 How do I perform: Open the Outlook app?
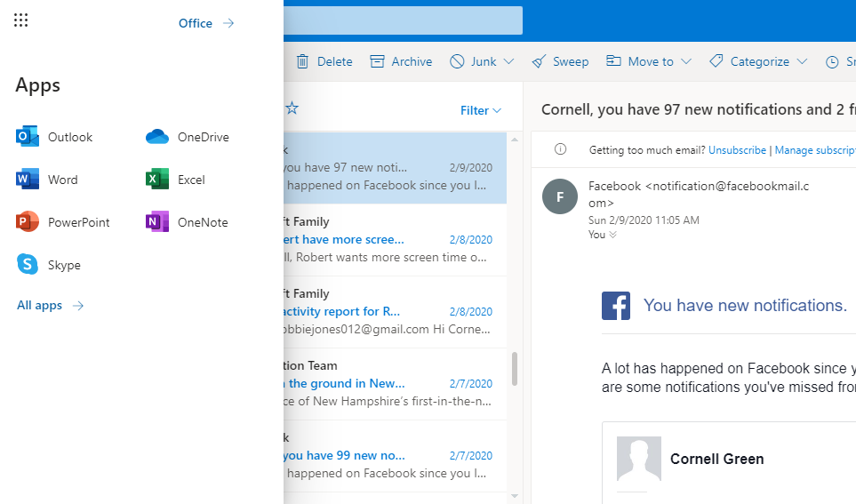coord(54,137)
